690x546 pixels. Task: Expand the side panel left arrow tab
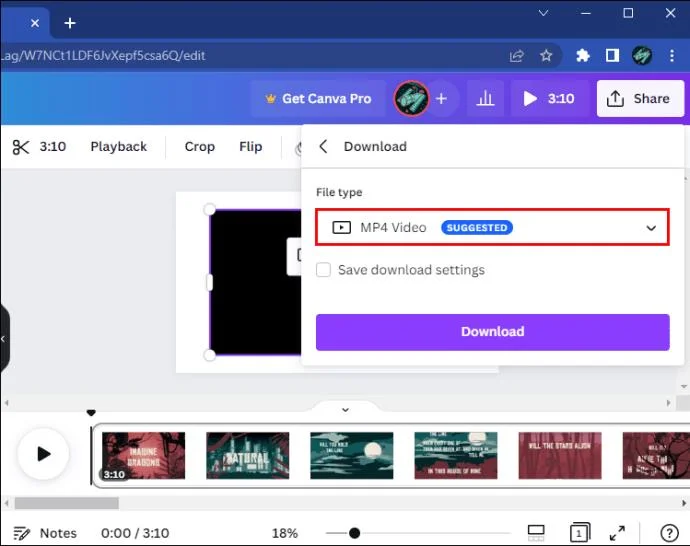(x=4, y=339)
